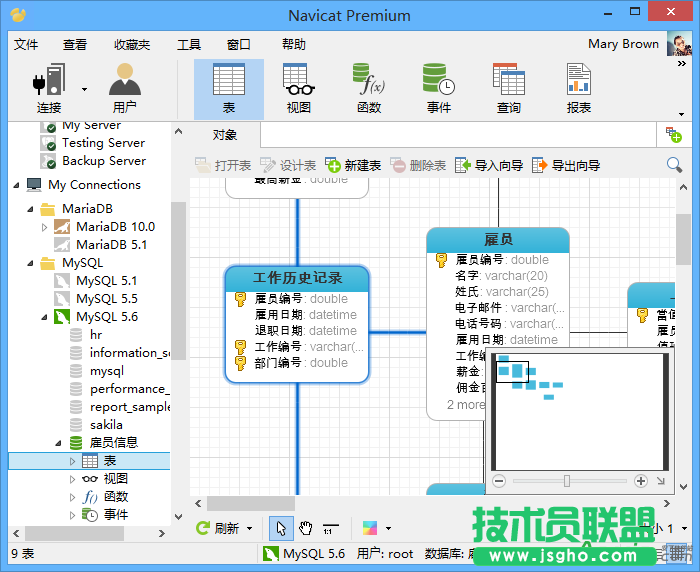Expand the 函数 tree node

72,497
